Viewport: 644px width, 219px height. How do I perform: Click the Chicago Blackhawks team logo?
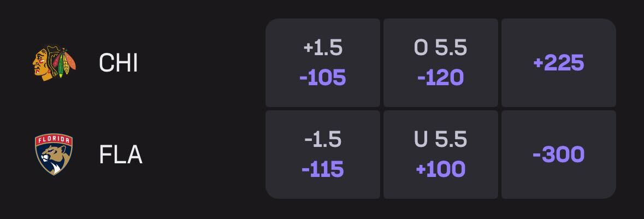click(x=54, y=63)
